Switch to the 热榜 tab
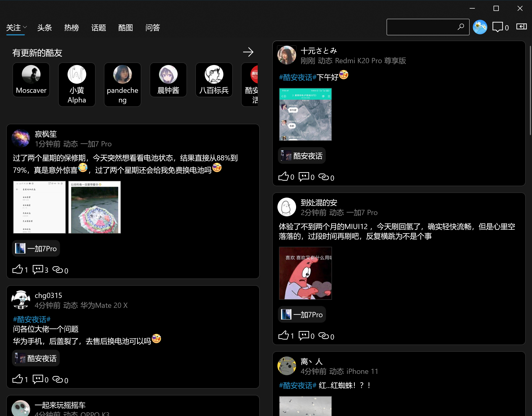 tap(71, 28)
